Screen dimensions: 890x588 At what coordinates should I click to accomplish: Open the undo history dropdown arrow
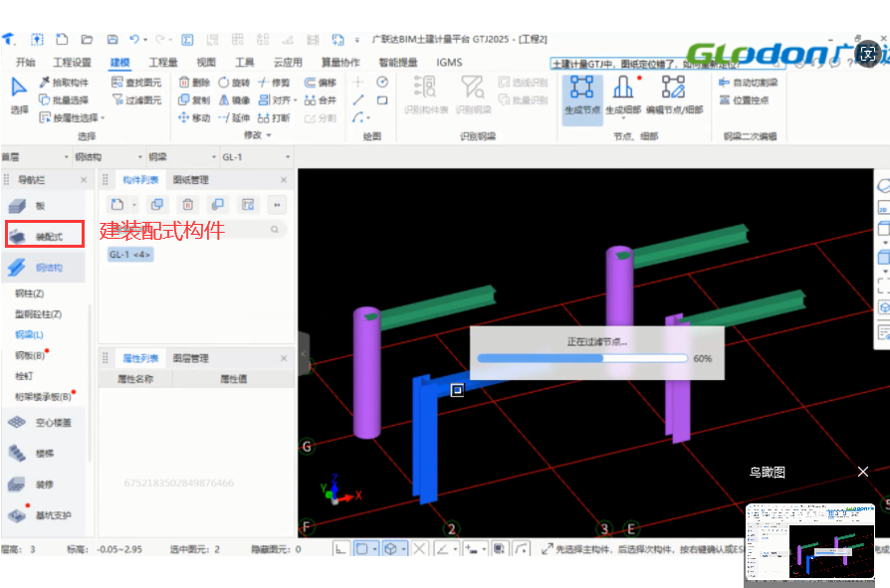coord(145,40)
